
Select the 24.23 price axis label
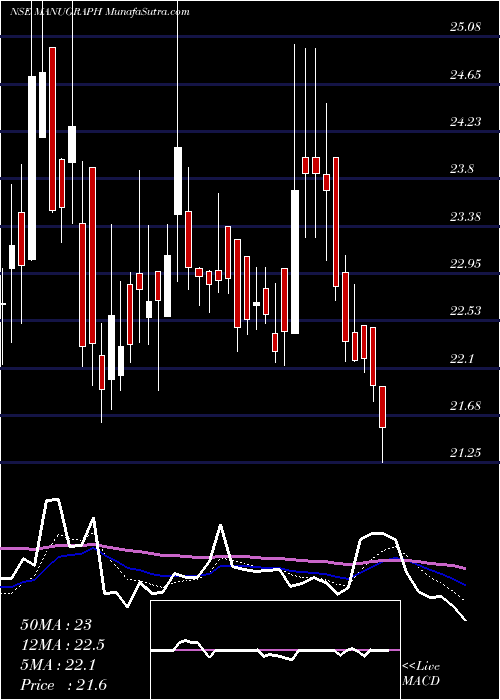pyautogui.click(x=465, y=121)
